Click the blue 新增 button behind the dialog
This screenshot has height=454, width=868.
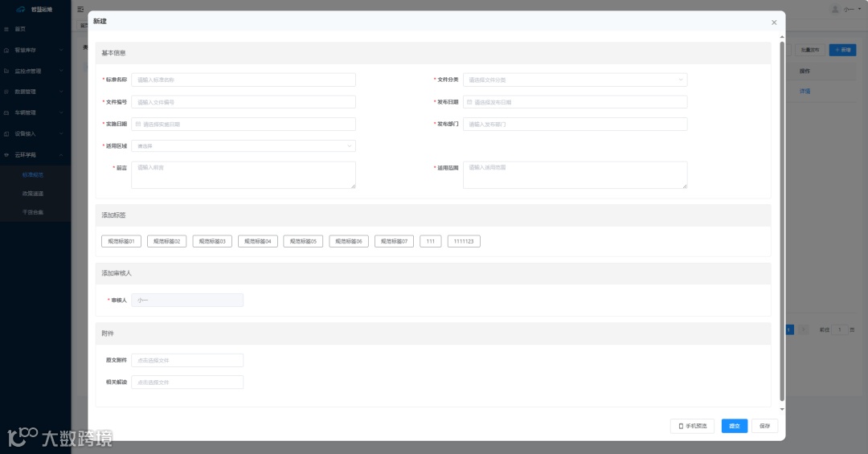842,50
